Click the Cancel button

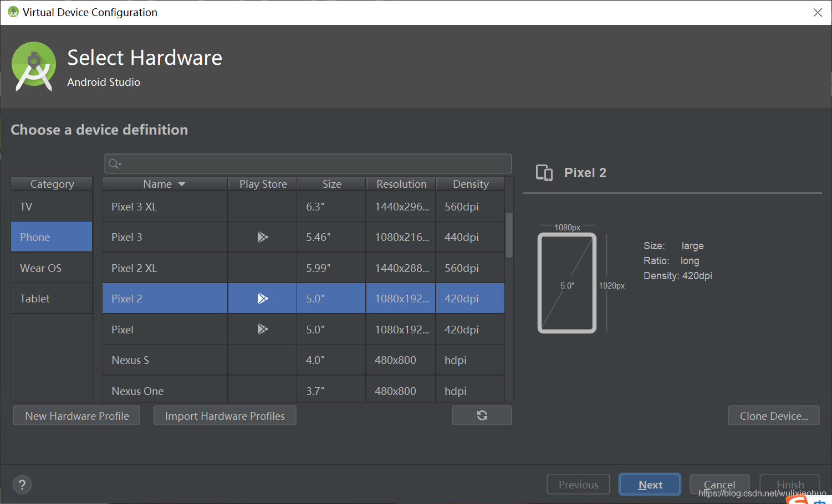(719, 485)
